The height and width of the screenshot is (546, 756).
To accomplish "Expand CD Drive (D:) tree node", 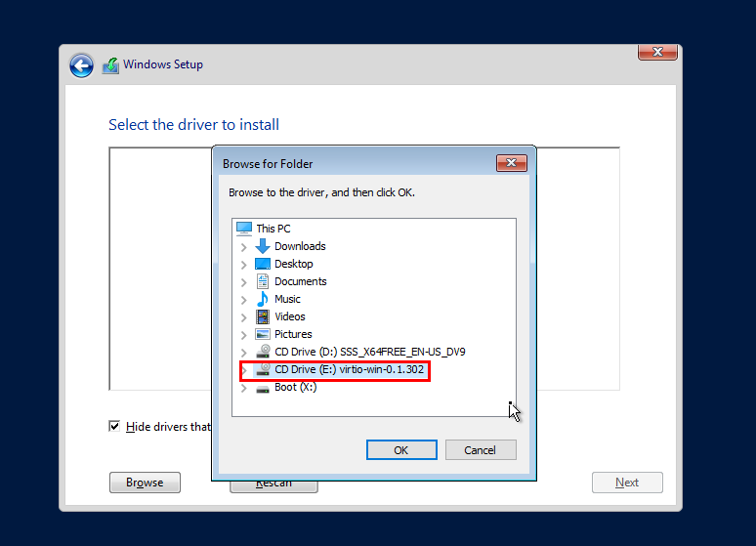I will pyautogui.click(x=244, y=353).
